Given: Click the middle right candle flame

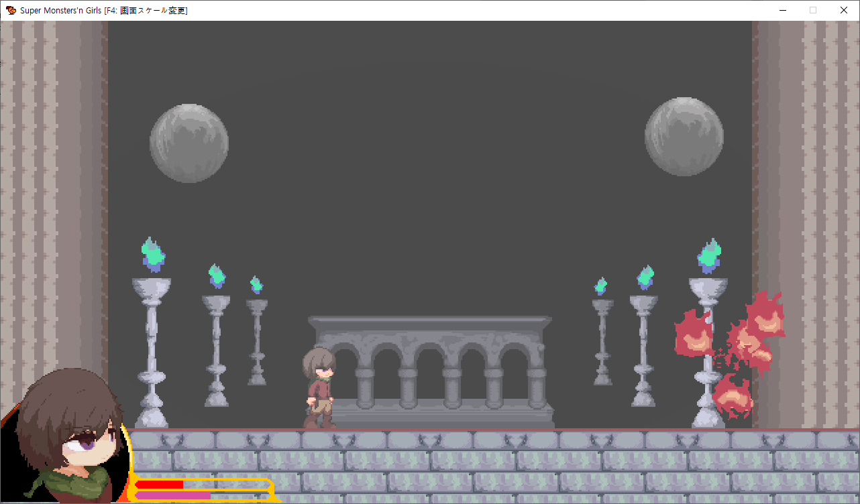Looking at the screenshot, I should point(645,277).
